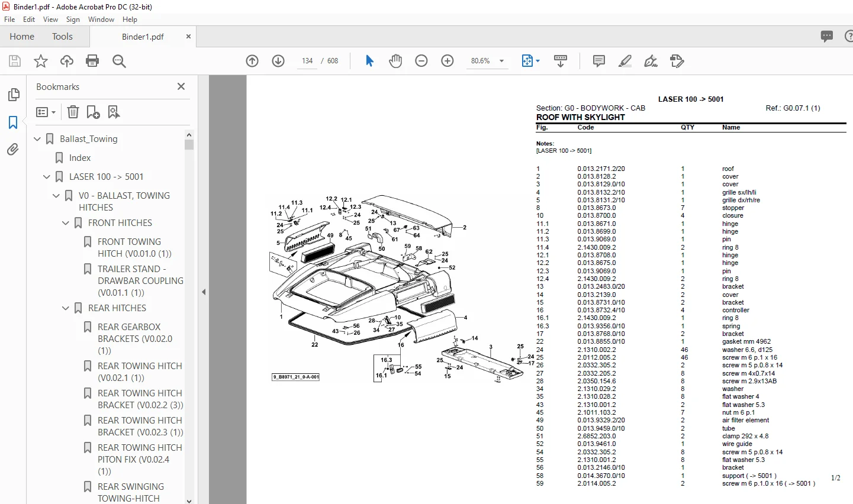The width and height of the screenshot is (853, 504).
Task: Toggle the Bookmarks navigation panel icon
Action: point(13,122)
